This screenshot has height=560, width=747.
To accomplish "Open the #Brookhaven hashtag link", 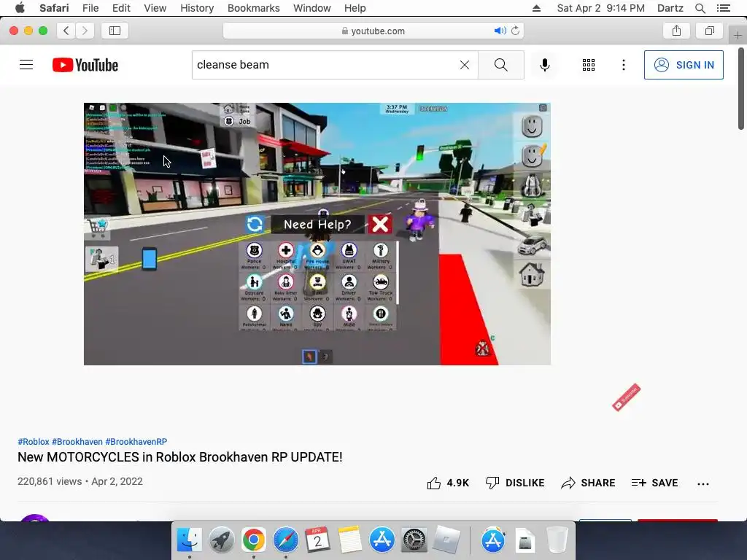I will (77, 441).
